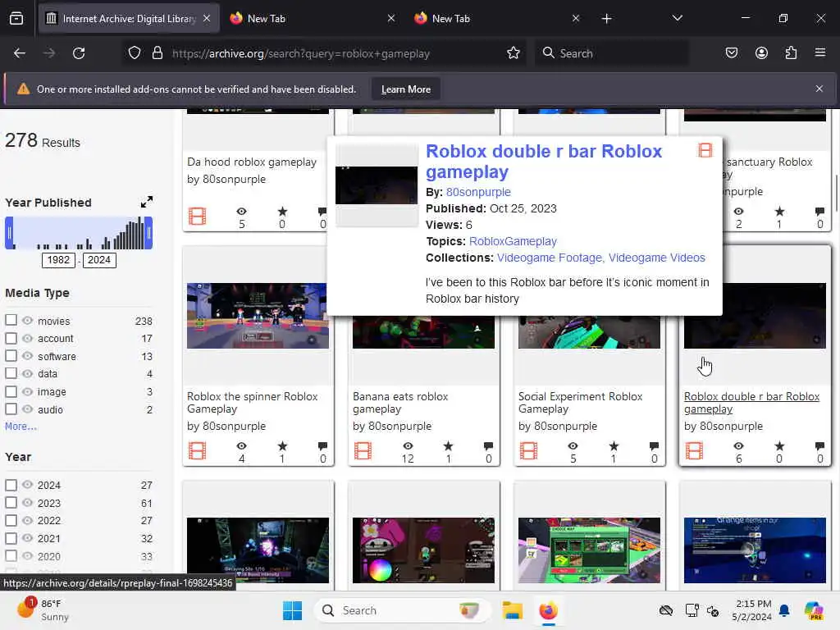
Task: Check the 2023 year checkbox
Action: [11, 503]
